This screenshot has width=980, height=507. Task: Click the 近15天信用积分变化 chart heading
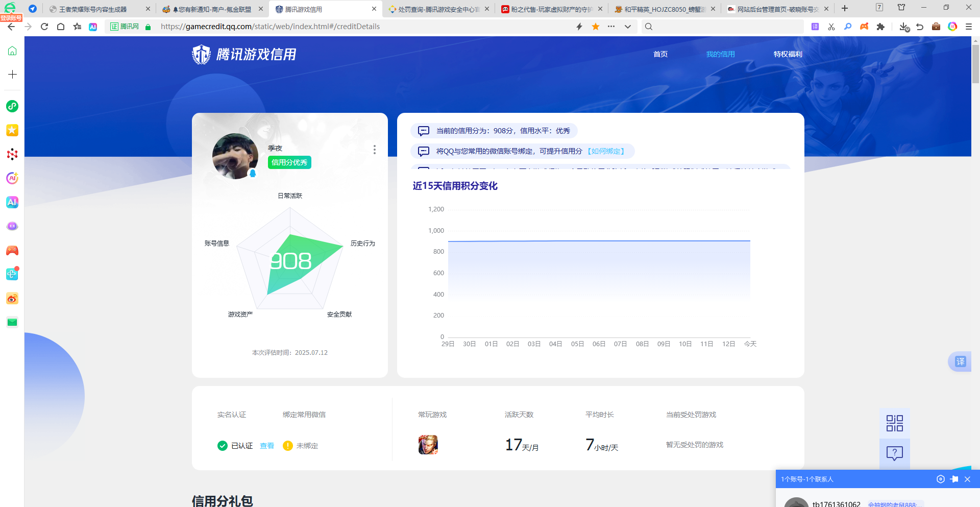(x=455, y=186)
